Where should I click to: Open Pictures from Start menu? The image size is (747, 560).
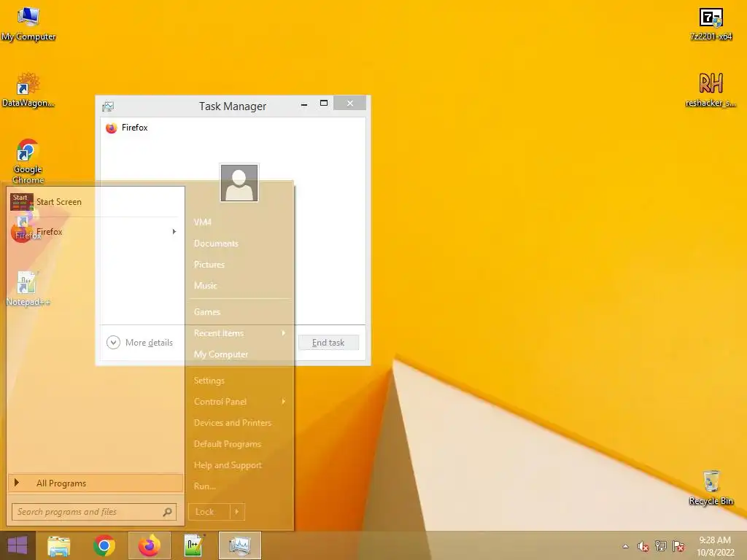click(209, 264)
